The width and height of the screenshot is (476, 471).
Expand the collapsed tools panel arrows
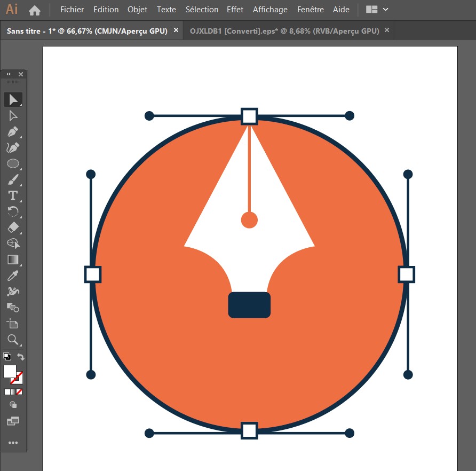tap(9, 74)
